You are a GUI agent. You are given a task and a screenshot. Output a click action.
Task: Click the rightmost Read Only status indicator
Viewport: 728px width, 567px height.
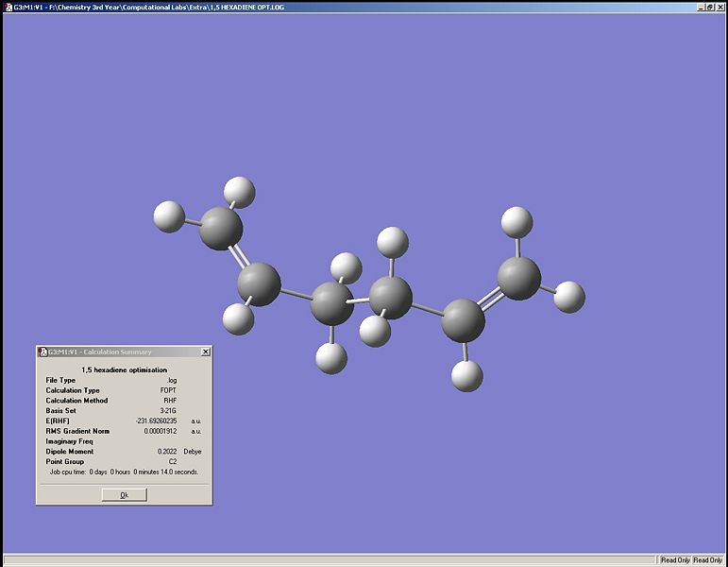pyautogui.click(x=708, y=560)
